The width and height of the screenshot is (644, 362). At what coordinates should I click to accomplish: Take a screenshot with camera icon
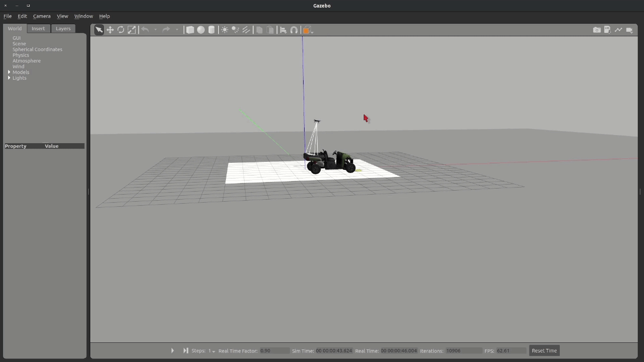(x=597, y=30)
